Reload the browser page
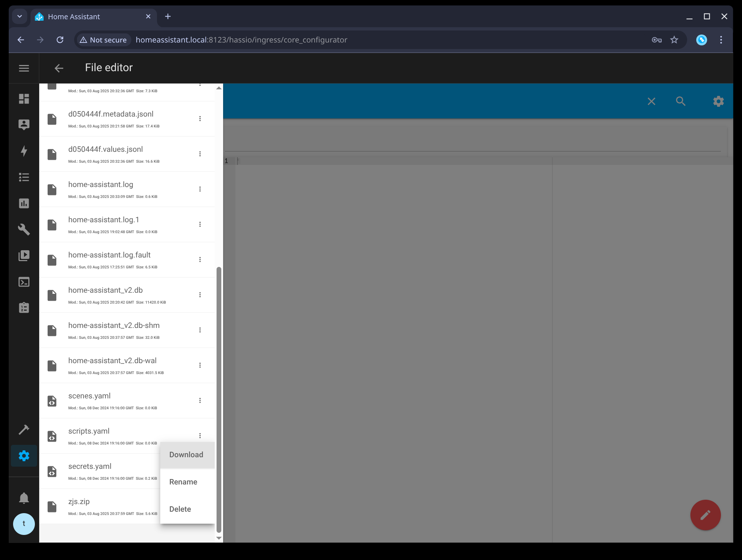The width and height of the screenshot is (742, 560). click(60, 40)
